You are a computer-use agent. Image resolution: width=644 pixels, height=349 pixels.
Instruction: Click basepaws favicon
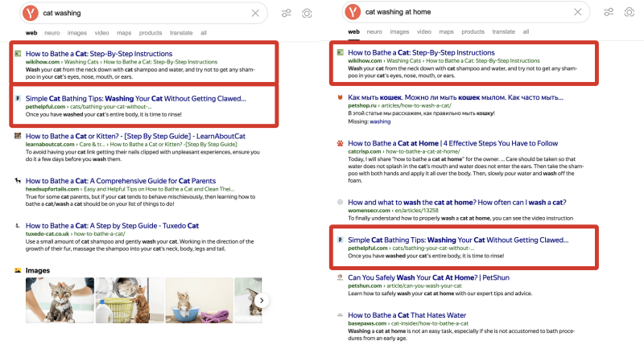click(340, 315)
